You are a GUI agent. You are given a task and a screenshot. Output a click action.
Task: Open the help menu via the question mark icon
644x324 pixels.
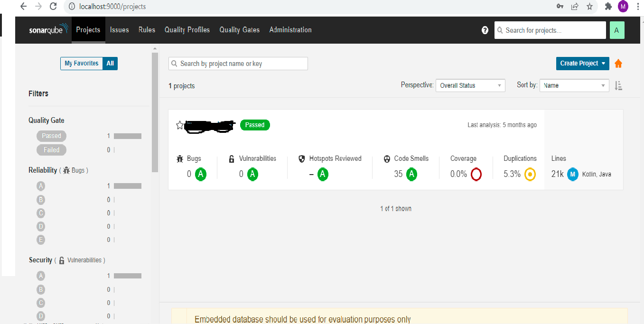485,29
